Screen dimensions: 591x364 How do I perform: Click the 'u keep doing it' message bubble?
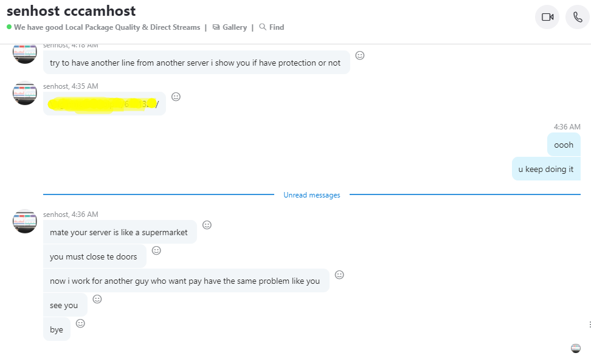[546, 169]
